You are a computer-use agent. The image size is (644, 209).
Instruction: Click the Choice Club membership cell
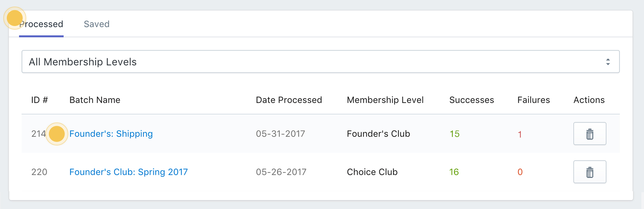coord(372,172)
